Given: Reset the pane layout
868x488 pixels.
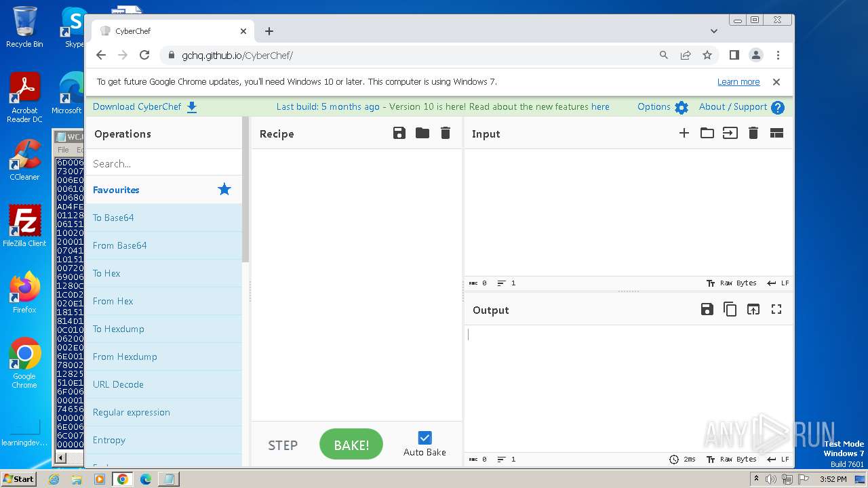Looking at the screenshot, I should pyautogui.click(x=776, y=134).
